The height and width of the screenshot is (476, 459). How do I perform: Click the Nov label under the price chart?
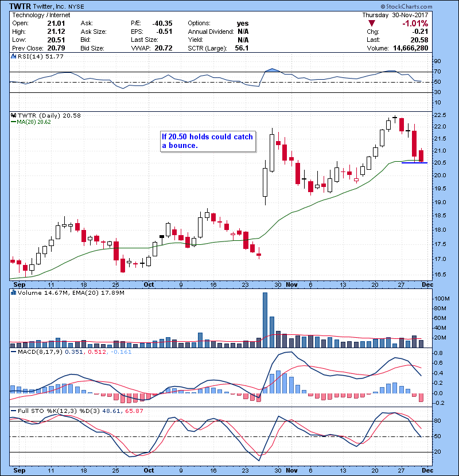pyautogui.click(x=291, y=285)
